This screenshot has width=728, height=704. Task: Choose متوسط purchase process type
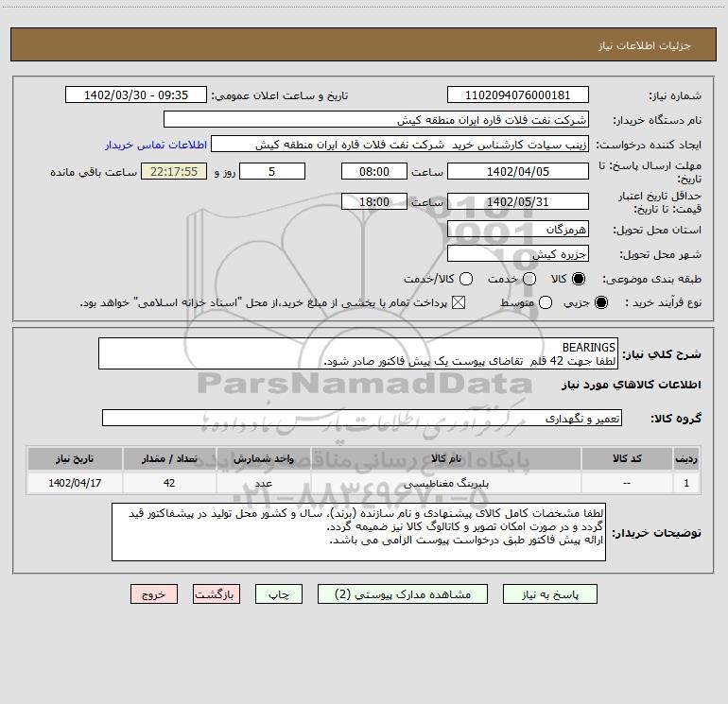[x=546, y=303]
